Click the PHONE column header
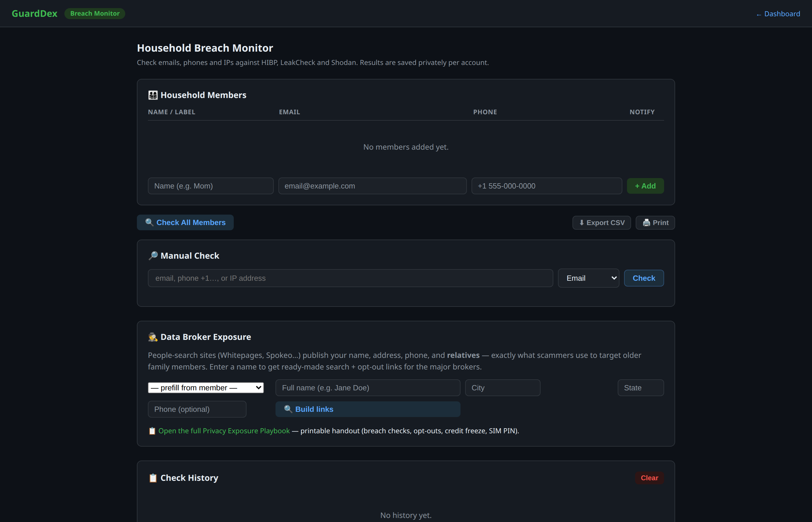The image size is (812, 522). [x=485, y=112]
